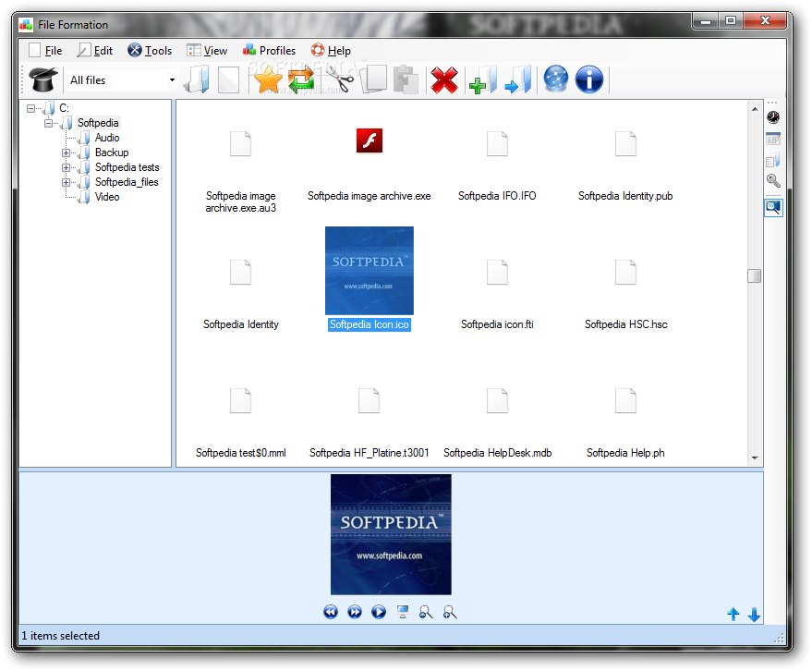Zoom in preview with plus magnifier
Viewport: 812px width, 671px height.
pos(450,613)
